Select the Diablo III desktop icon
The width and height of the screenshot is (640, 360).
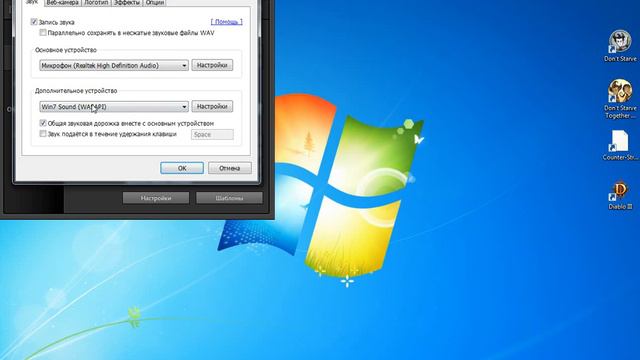pyautogui.click(x=620, y=195)
